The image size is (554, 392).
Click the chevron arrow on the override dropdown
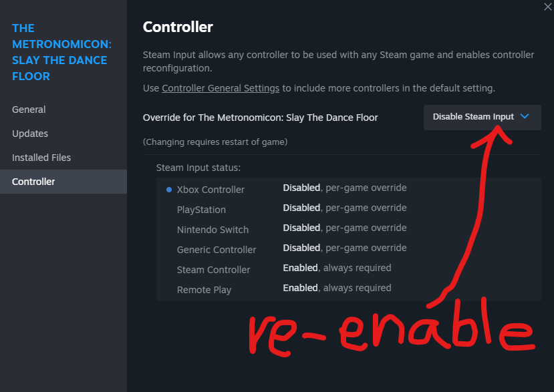(525, 117)
